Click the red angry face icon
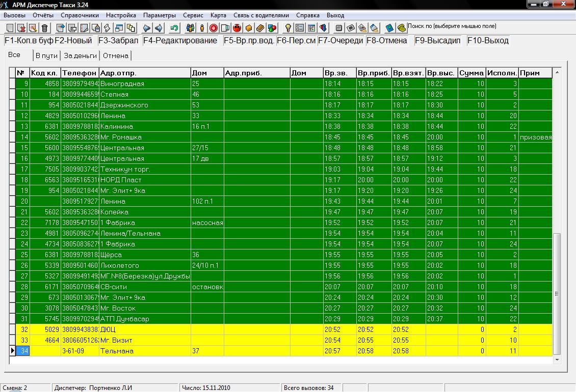The width and height of the screenshot is (576, 392). coord(237,28)
